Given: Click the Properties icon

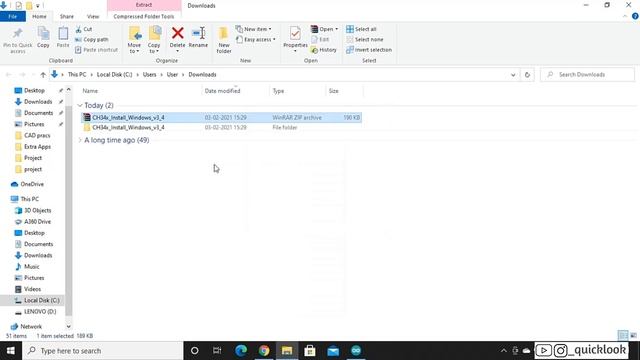Looking at the screenshot, I should tap(295, 34).
